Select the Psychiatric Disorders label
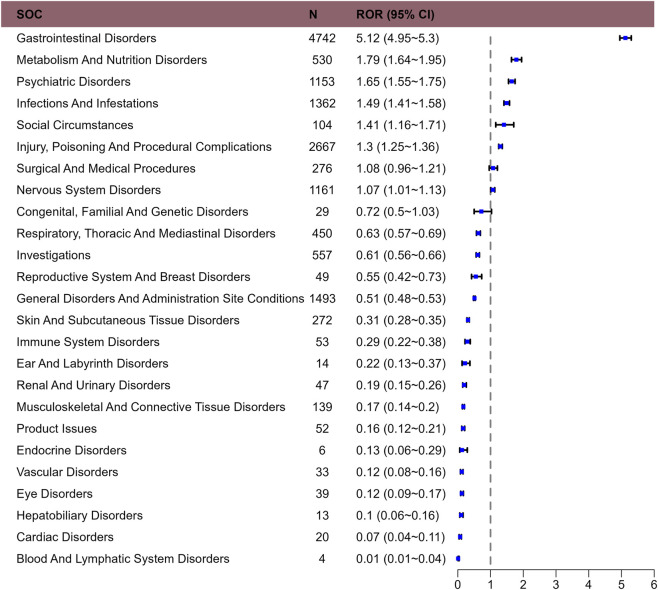The height and width of the screenshot is (590, 658). (73, 81)
